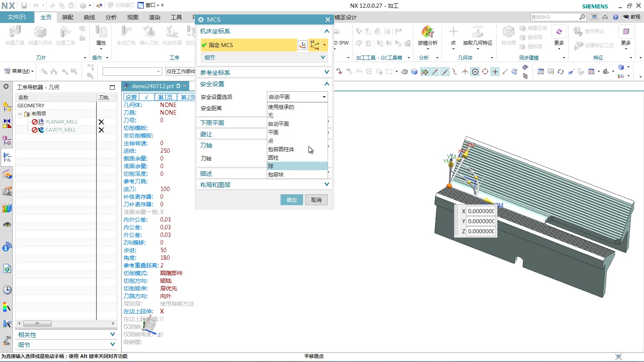Image resolution: width=644 pixels, height=362 pixels.
Task: Open the 模圣设计 ribbon tab
Action: tap(345, 17)
